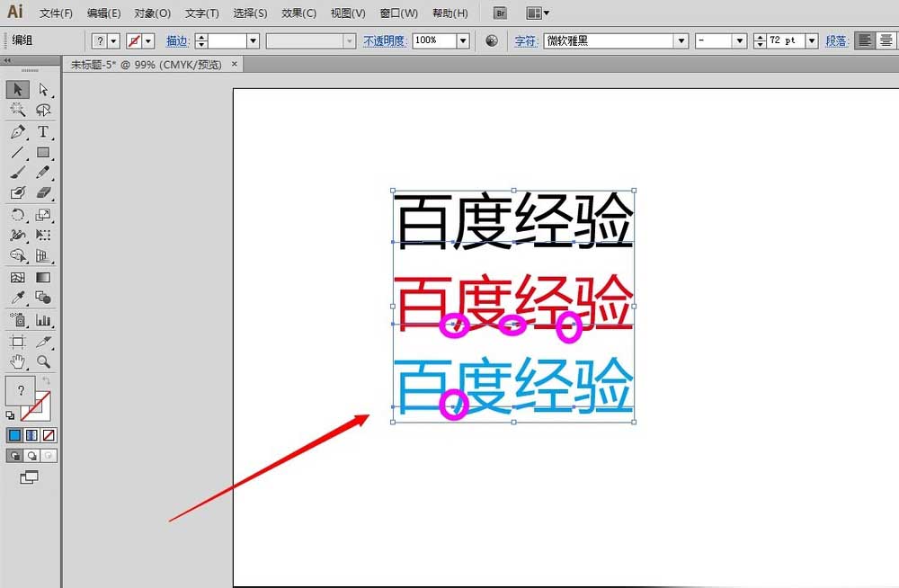This screenshot has width=899, height=588.
Task: Select the Hand tool
Action: click(x=18, y=362)
